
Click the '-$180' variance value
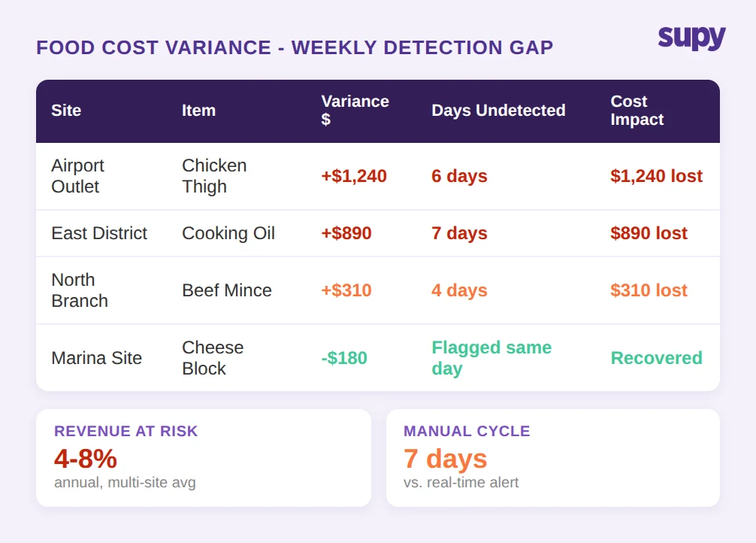[344, 358]
